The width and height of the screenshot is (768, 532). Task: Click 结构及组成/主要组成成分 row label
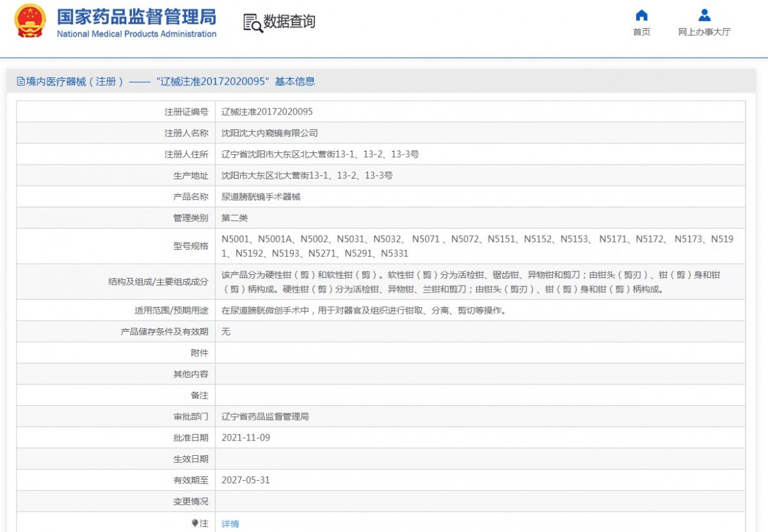[159, 282]
